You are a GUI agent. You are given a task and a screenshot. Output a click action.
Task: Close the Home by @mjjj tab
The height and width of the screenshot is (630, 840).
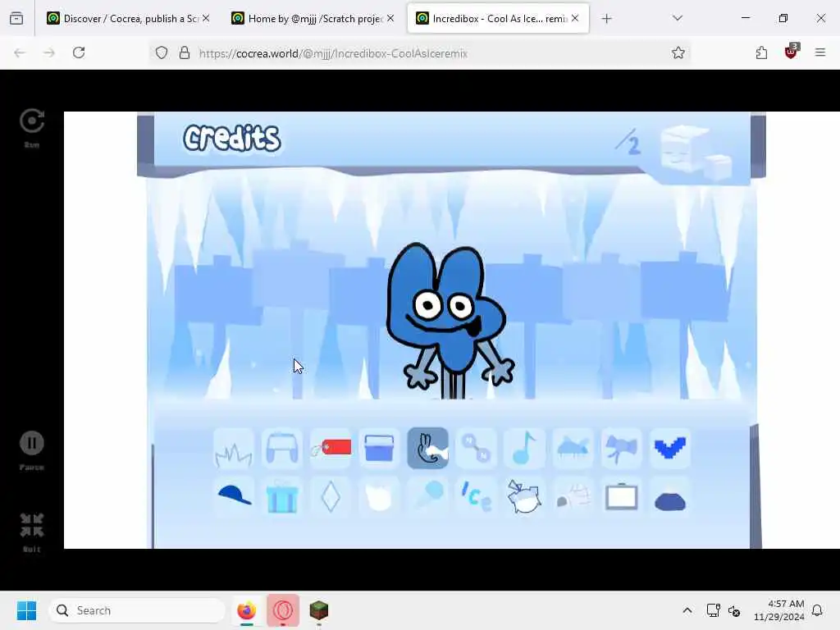click(x=390, y=19)
